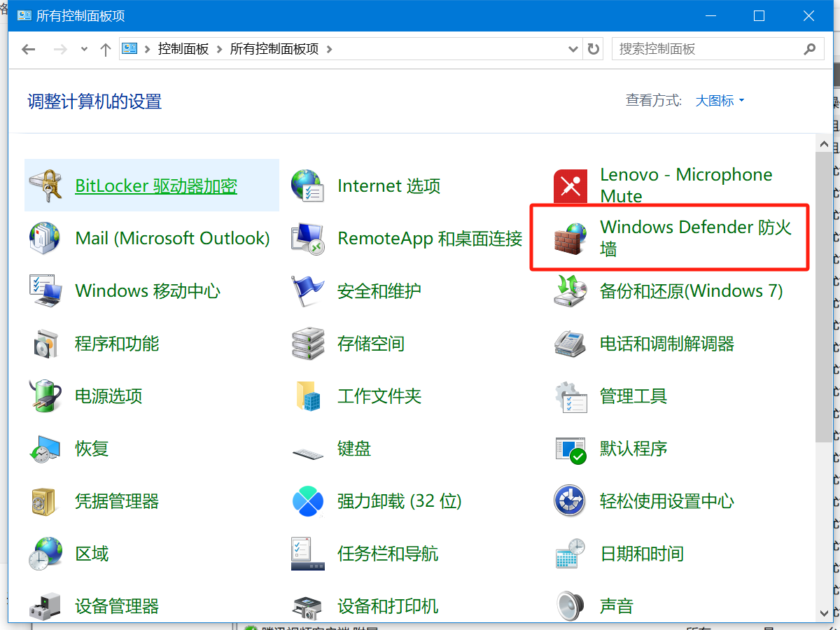Viewport: 840px width, 630px height.
Task: Open the 工作文件夹 folder icon
Action: pos(308,395)
